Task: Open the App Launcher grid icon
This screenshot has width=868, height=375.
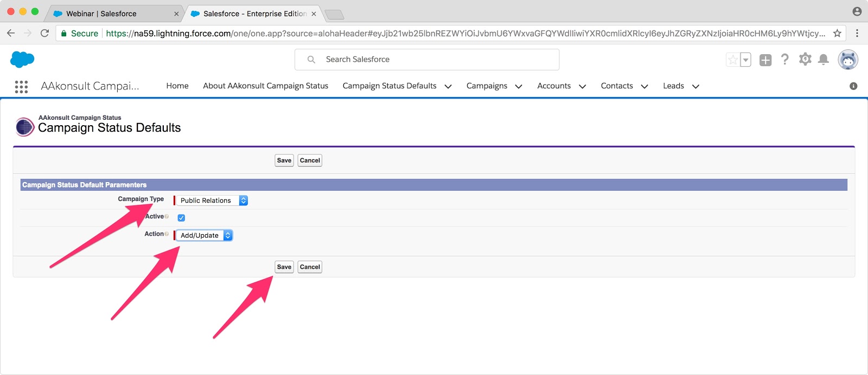Action: coord(21,87)
